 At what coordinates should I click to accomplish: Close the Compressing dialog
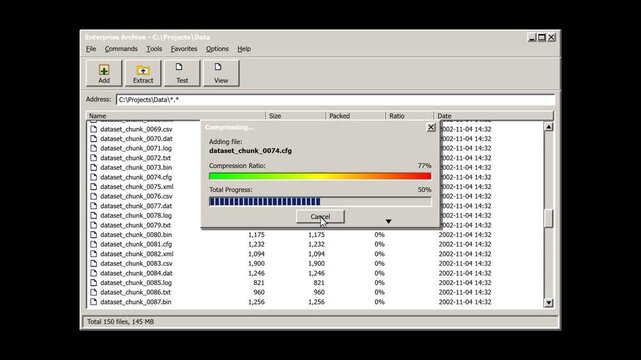pos(431,127)
